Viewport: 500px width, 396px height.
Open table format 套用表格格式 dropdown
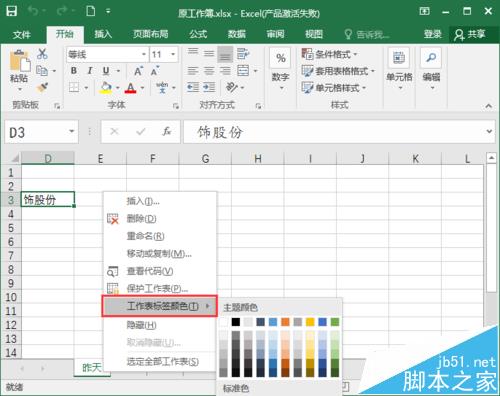(x=338, y=71)
